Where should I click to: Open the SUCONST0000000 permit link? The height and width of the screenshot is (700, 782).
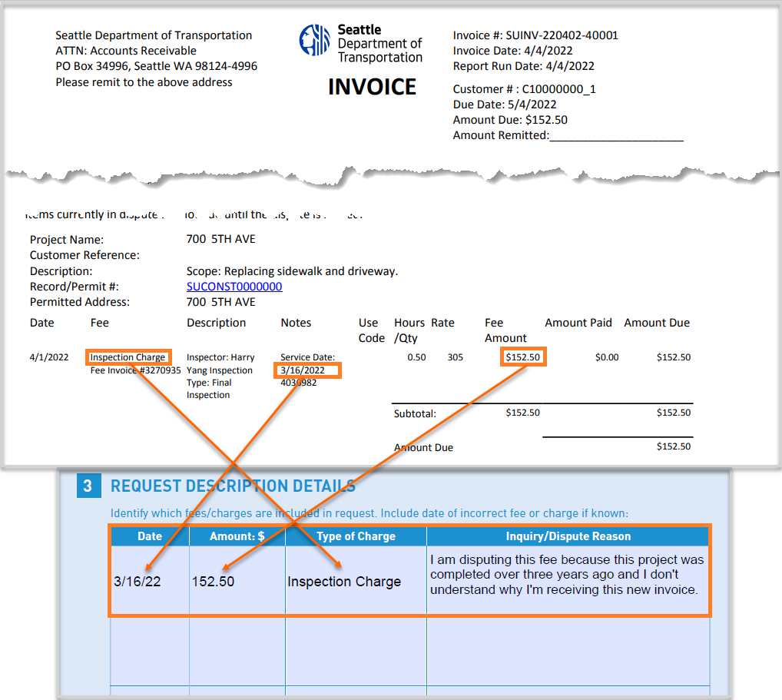(x=234, y=287)
